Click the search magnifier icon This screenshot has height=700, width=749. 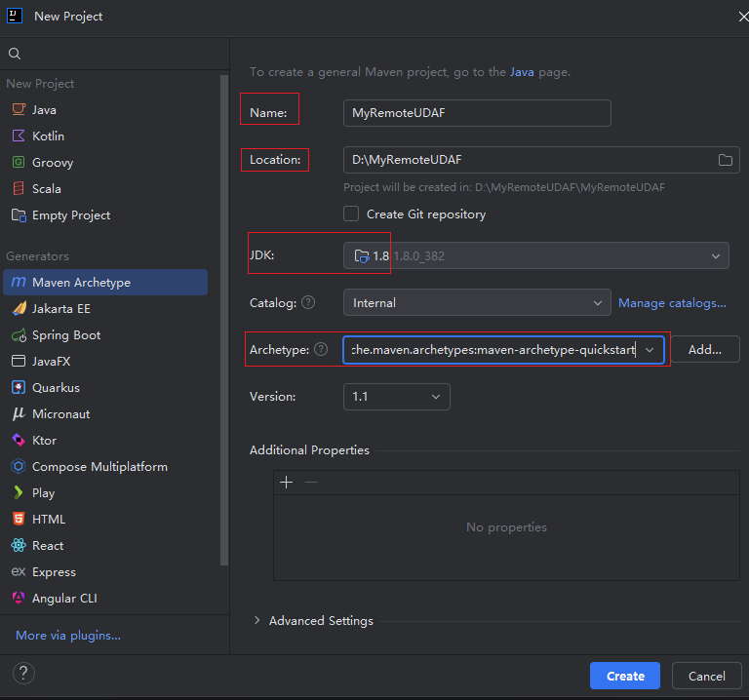coord(15,54)
